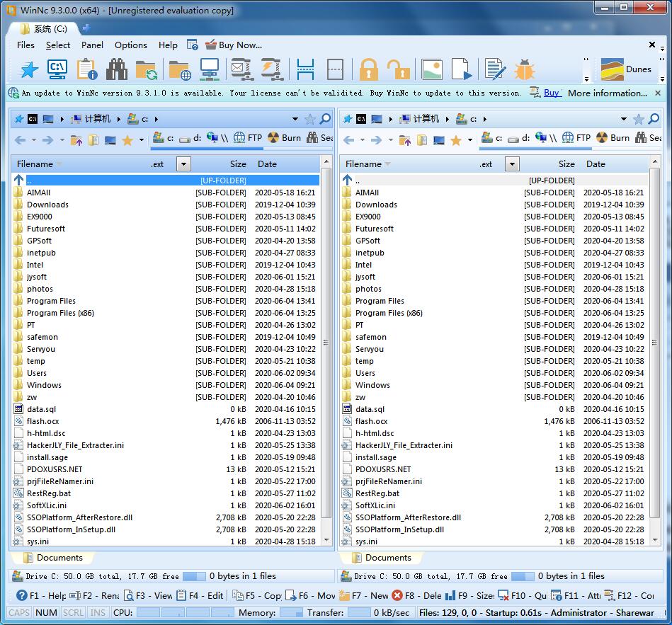672x625 pixels.
Task: Click the left panel back arrow
Action: 20,139
